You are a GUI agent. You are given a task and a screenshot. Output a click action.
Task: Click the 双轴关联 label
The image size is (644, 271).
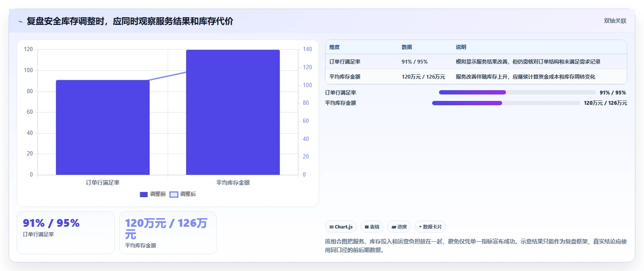[x=615, y=21]
